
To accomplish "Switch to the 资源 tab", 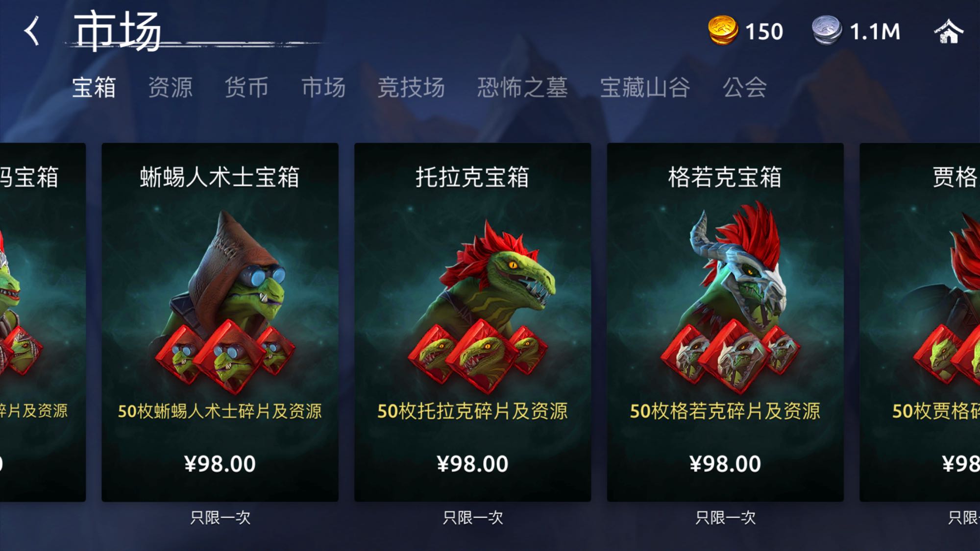I will tap(170, 88).
